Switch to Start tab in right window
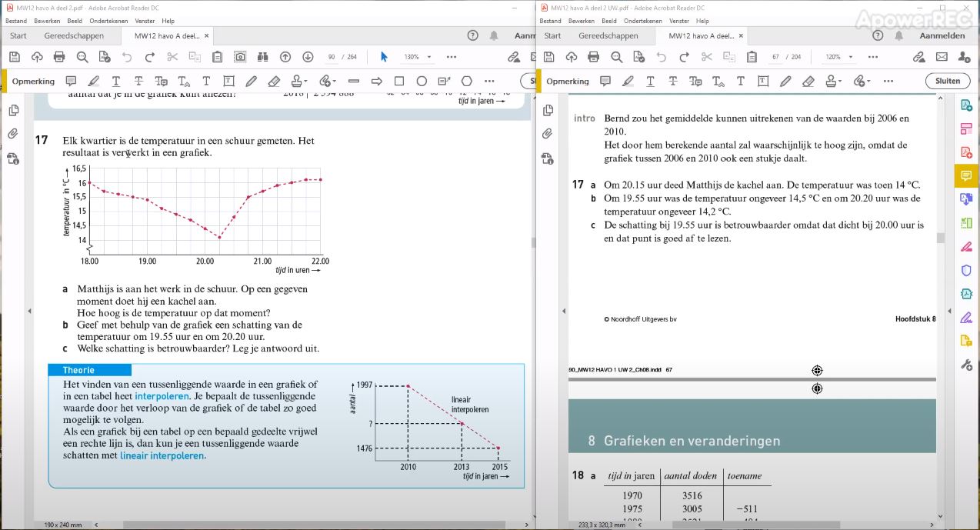This screenshot has width=980, height=530. (x=552, y=35)
